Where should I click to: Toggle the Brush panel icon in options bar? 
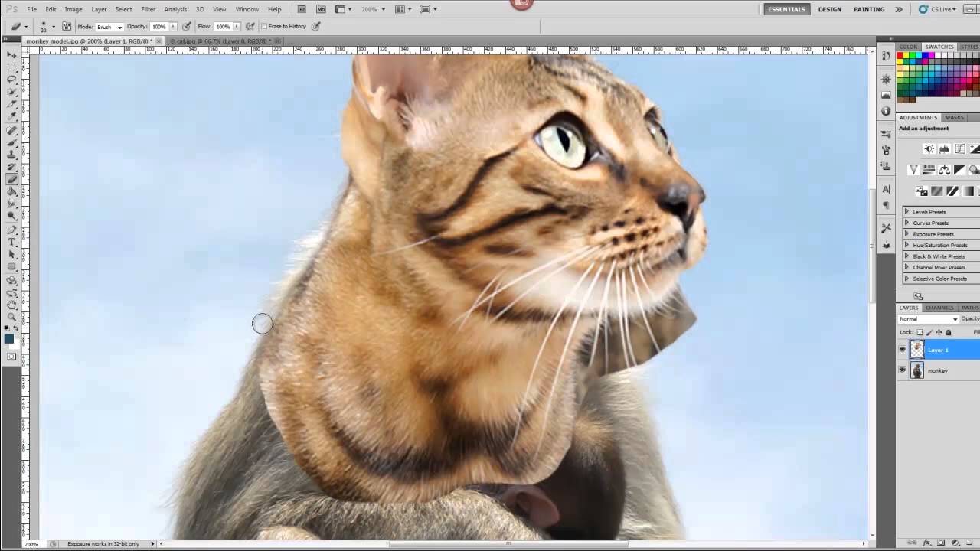(67, 26)
